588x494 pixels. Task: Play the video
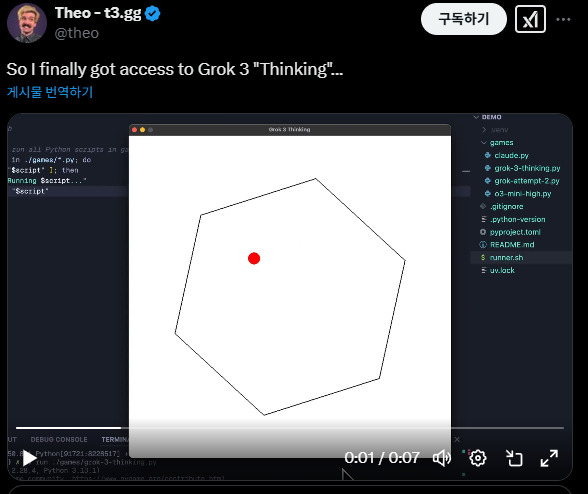[29, 458]
